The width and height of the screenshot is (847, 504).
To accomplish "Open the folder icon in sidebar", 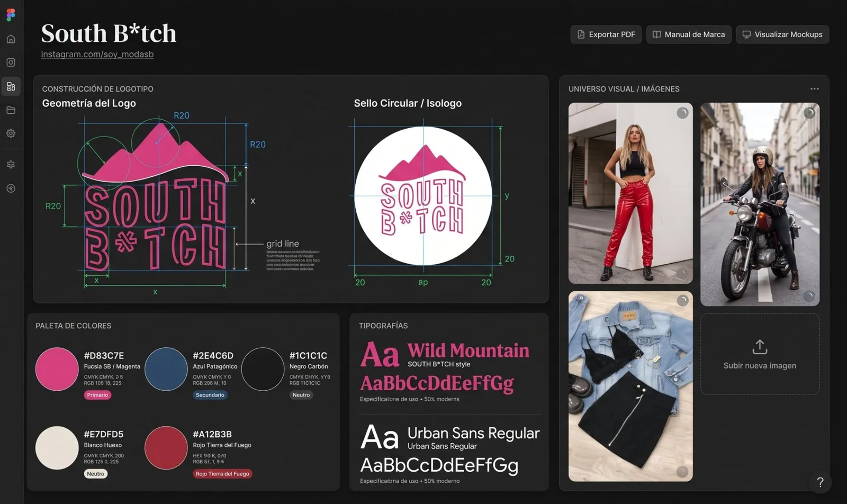I will (x=11, y=110).
